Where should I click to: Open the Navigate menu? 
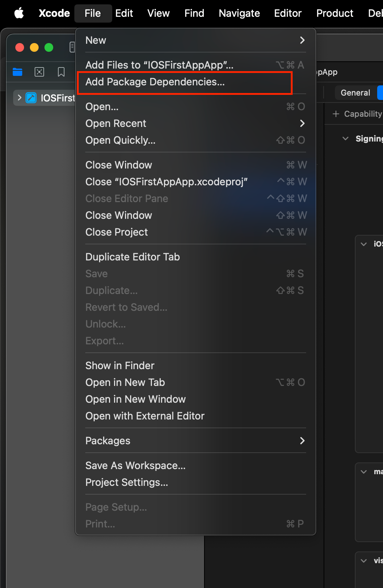click(x=239, y=13)
